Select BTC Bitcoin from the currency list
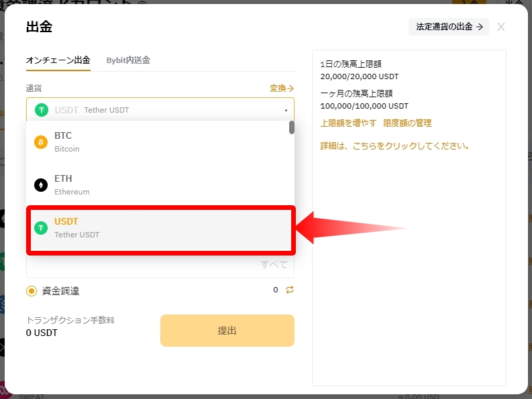Viewport: 532px width, 399px height. pos(160,141)
